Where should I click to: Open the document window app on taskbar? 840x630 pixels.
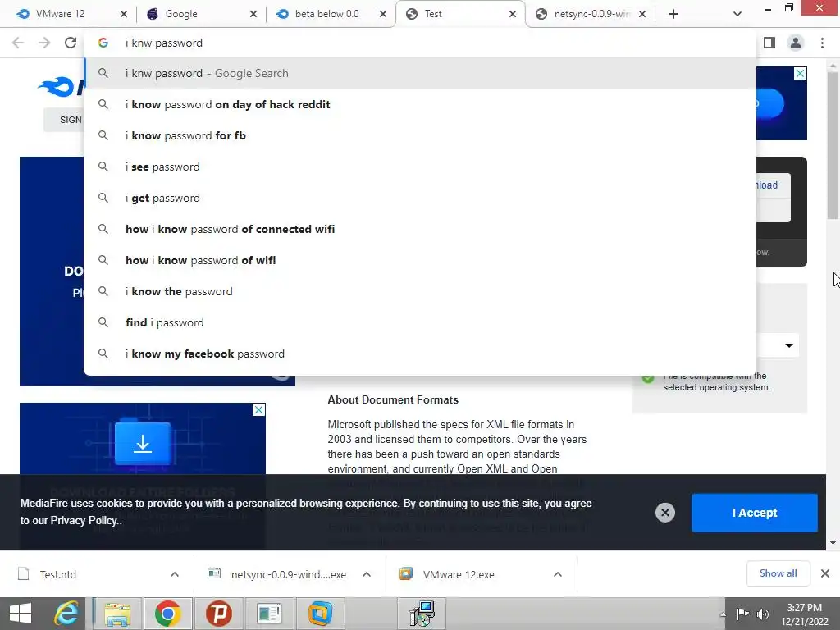(x=269, y=614)
